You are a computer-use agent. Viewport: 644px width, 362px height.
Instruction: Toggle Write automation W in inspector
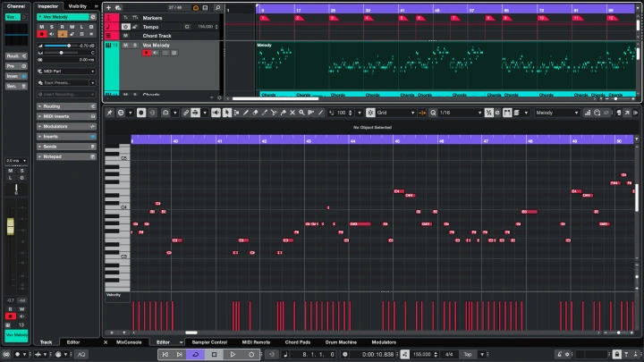(x=72, y=27)
